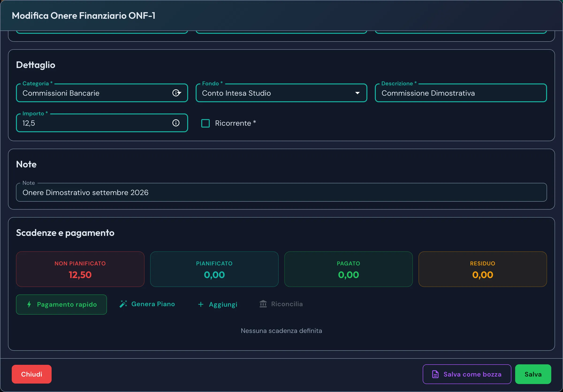
Task: Click the info icon in Importo field
Action: coord(176,123)
